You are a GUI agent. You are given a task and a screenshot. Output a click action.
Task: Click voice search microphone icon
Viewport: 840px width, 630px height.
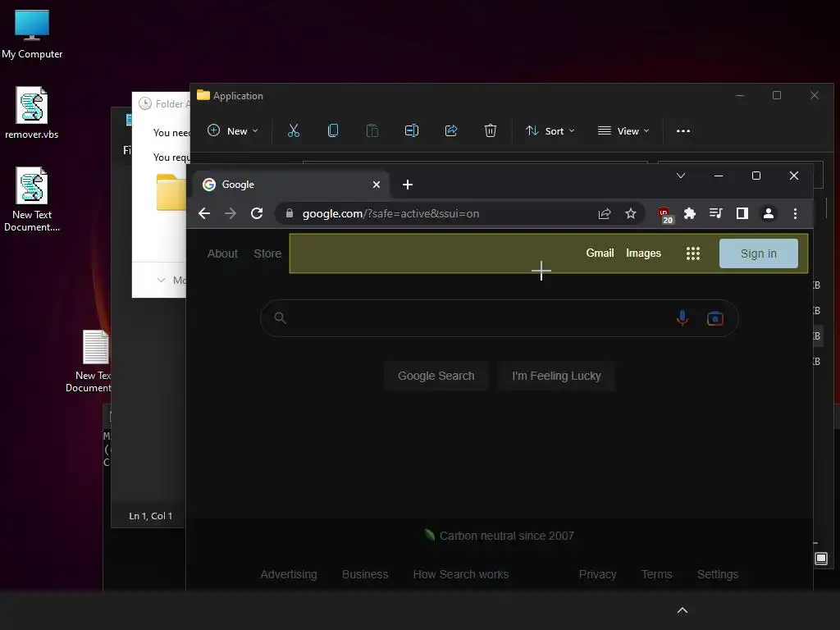[x=682, y=318]
